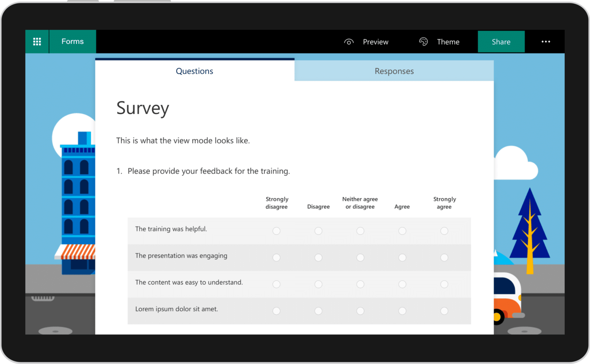The image size is (590, 364).
Task: Switch to the Responses tab
Action: coord(394,71)
